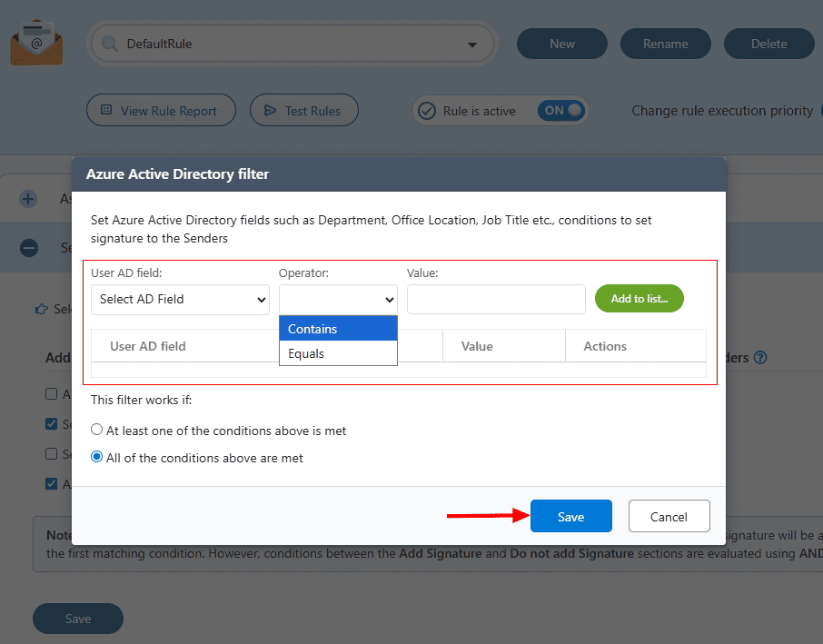This screenshot has width=823, height=644.
Task: Click Save button in filter dialog
Action: click(x=570, y=516)
